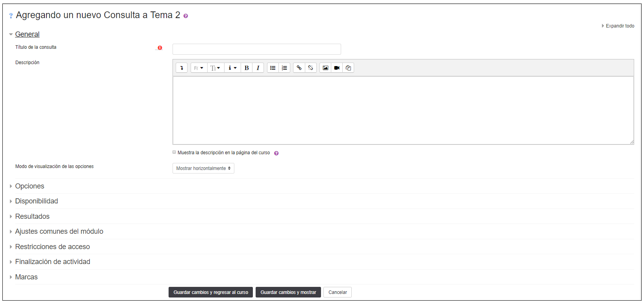Toggle the editor toolbar expand arrow

[x=182, y=68]
